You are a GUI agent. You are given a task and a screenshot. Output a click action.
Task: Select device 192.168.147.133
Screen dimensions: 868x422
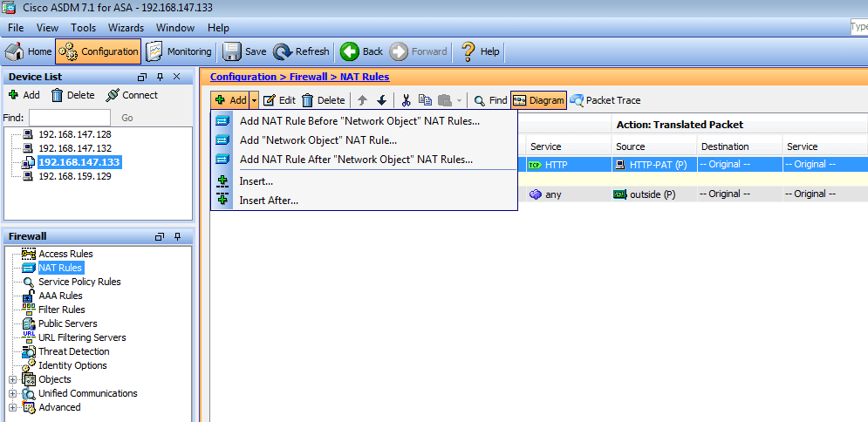(x=79, y=162)
